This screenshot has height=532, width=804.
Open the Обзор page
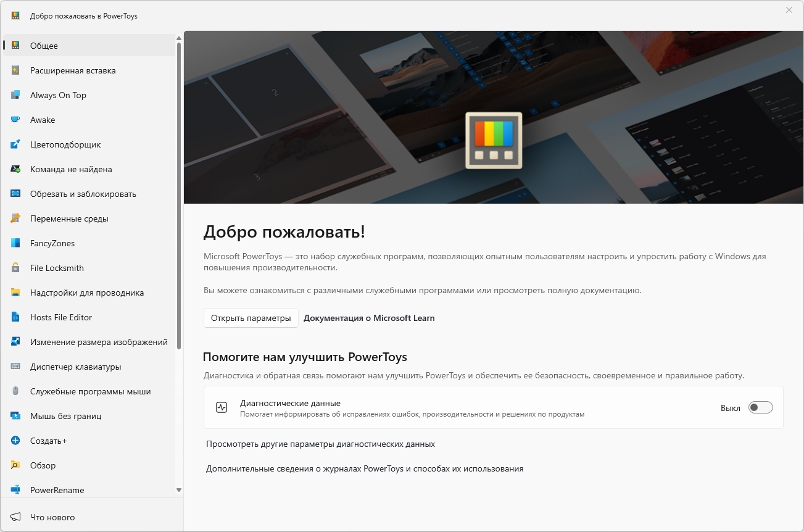pyautogui.click(x=89, y=465)
